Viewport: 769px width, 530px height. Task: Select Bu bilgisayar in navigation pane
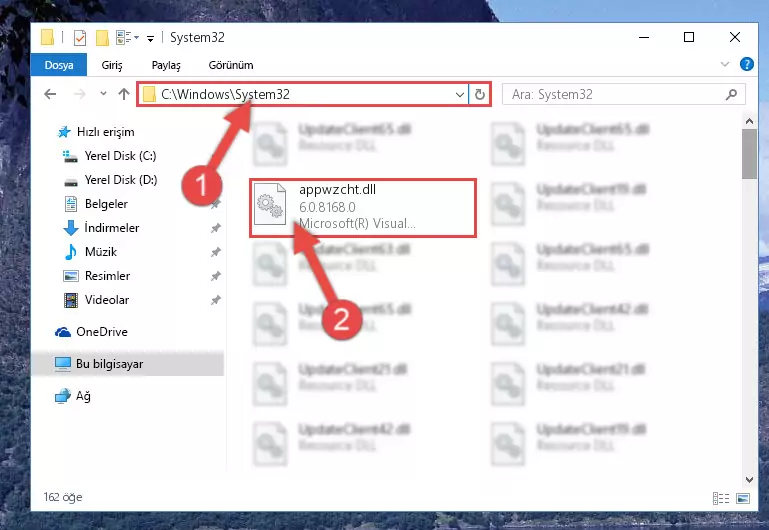[x=109, y=364]
